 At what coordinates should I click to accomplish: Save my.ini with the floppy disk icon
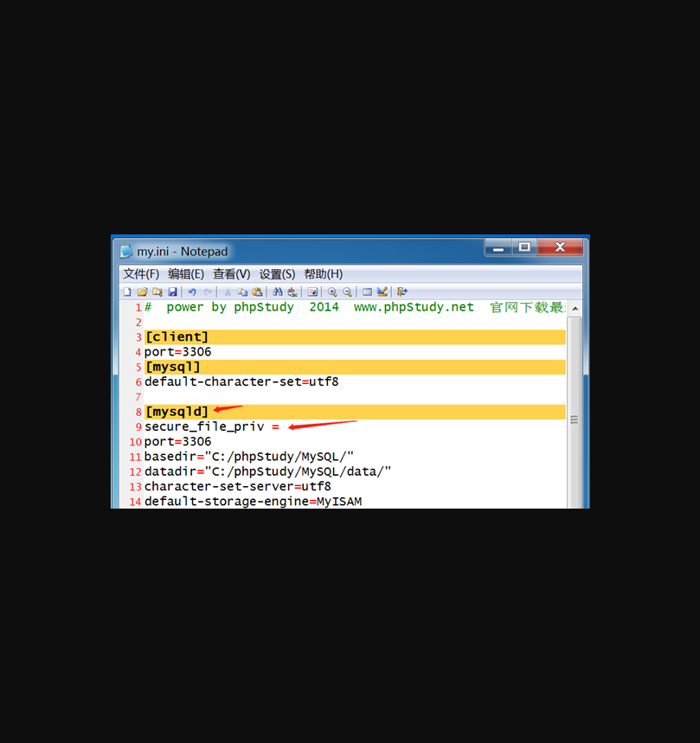pos(172,292)
